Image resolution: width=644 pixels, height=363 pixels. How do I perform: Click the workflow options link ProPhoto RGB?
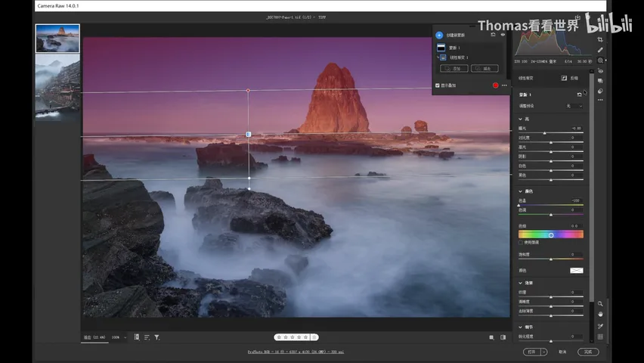point(296,352)
